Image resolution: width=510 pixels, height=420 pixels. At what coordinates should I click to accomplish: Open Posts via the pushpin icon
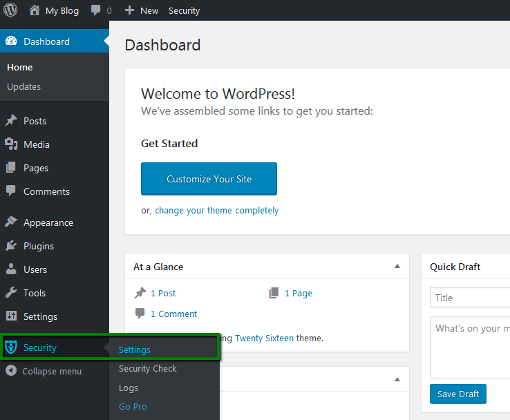11,121
